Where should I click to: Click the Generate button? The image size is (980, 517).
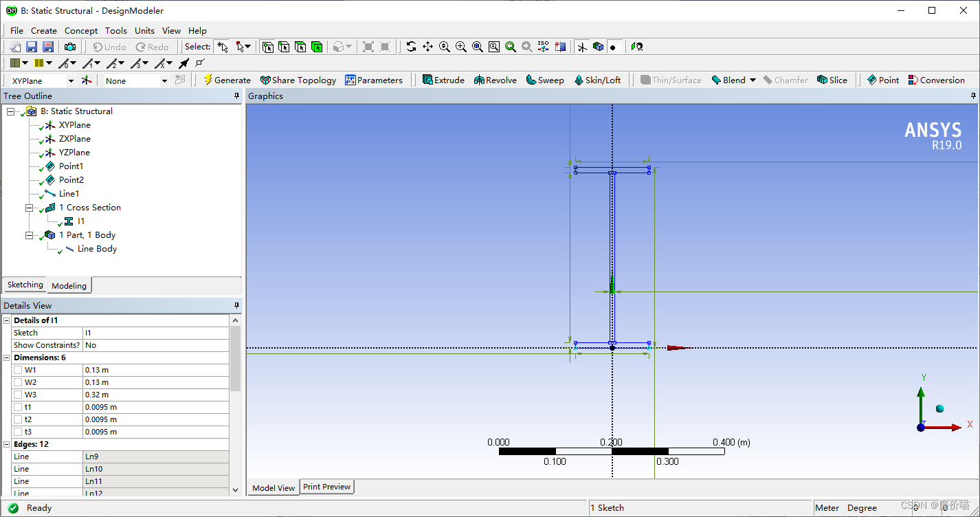[227, 80]
